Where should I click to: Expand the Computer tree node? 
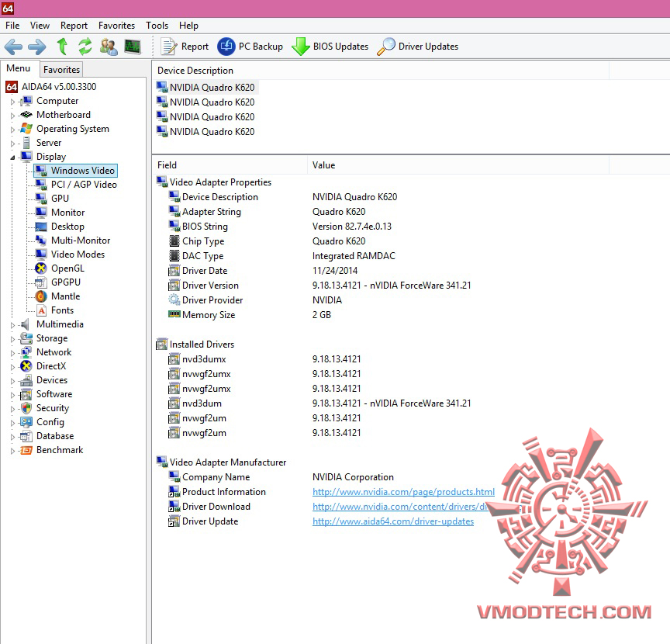12,102
